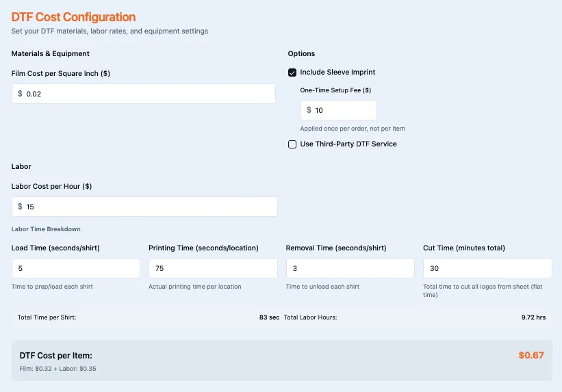Click the dollar sign in Film Cost field
The height and width of the screenshot is (392, 562).
coord(21,94)
